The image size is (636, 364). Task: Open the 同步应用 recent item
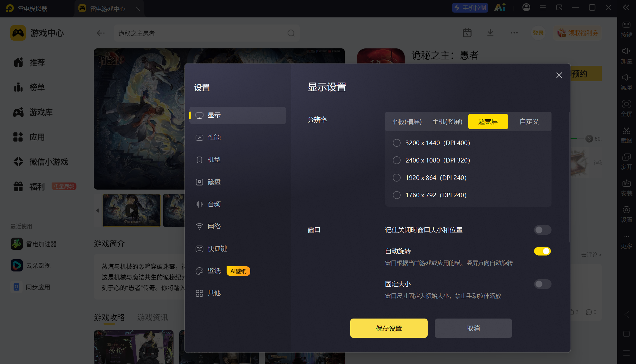31,287
